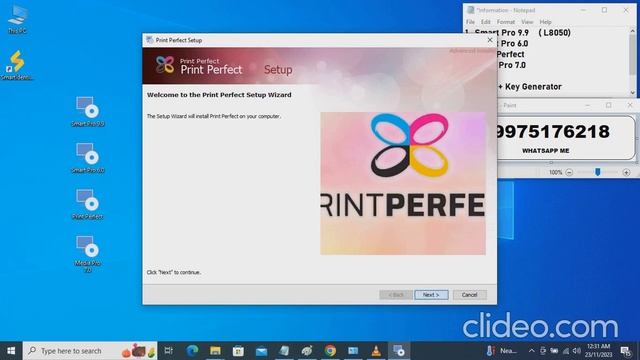Select the Print Perfect desktop installer icon
The width and height of the screenshot is (640, 360).
click(88, 204)
